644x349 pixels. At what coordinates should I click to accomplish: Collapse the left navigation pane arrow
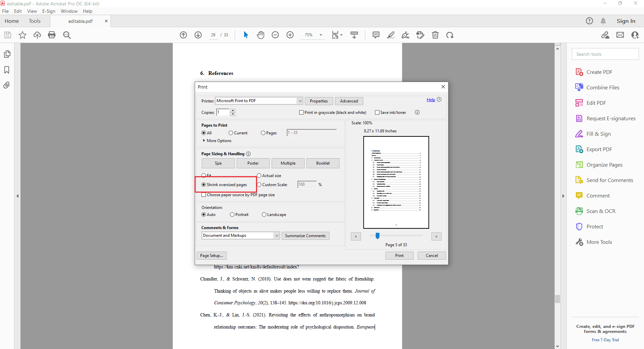click(x=17, y=196)
